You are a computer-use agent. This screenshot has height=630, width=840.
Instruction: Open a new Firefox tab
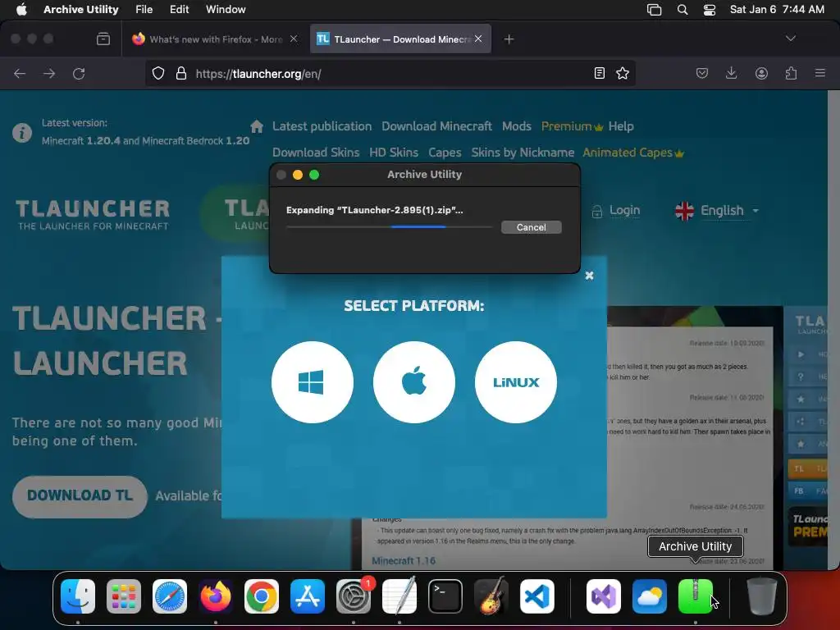[x=509, y=39]
